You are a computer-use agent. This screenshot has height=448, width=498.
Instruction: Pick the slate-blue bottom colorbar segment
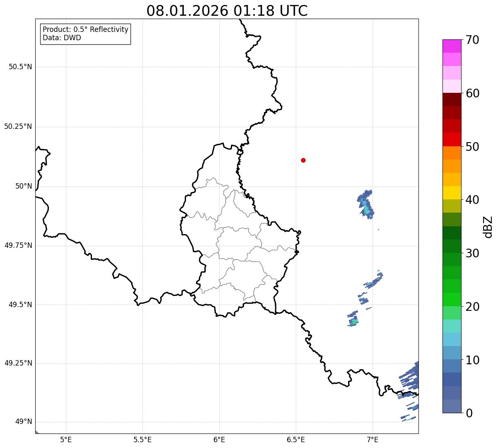click(452, 406)
